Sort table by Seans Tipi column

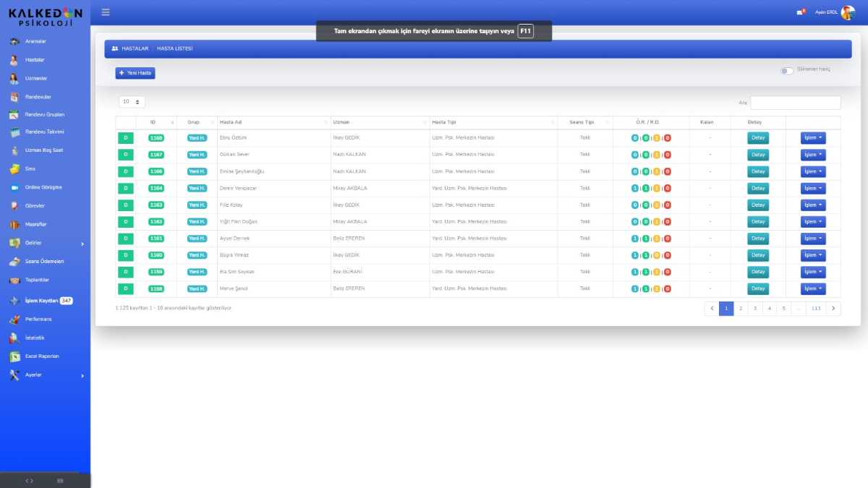click(585, 122)
